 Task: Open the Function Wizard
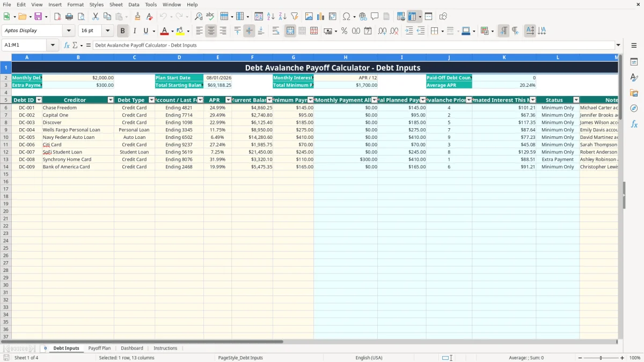67,45
